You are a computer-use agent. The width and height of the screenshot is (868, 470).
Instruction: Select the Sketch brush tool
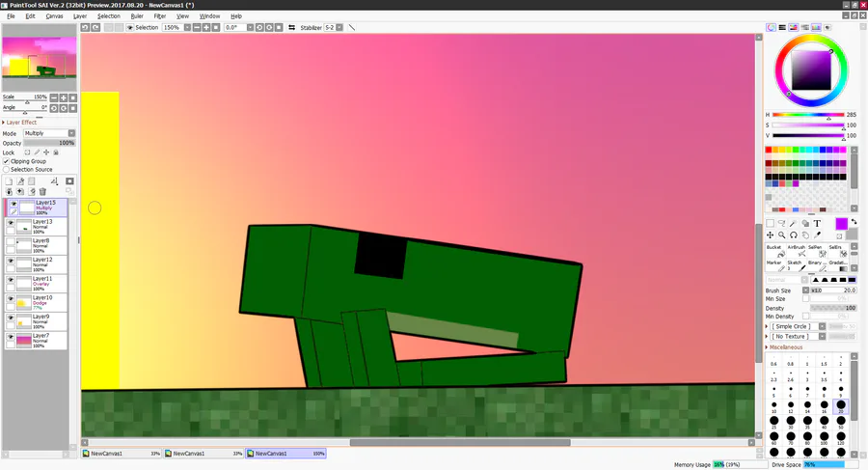796,265
